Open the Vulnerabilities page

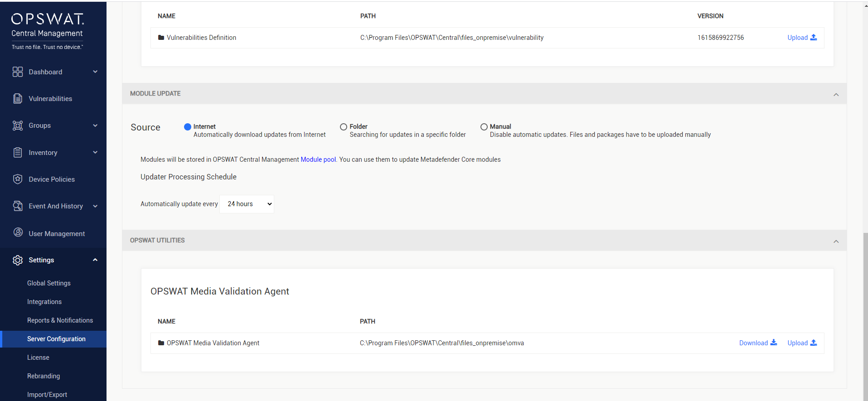50,99
